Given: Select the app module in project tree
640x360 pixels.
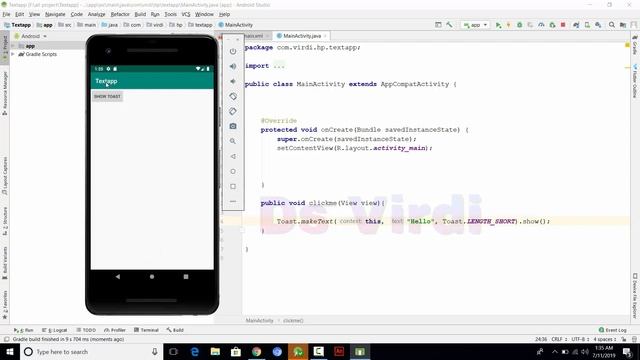Looking at the screenshot, I should 30,46.
